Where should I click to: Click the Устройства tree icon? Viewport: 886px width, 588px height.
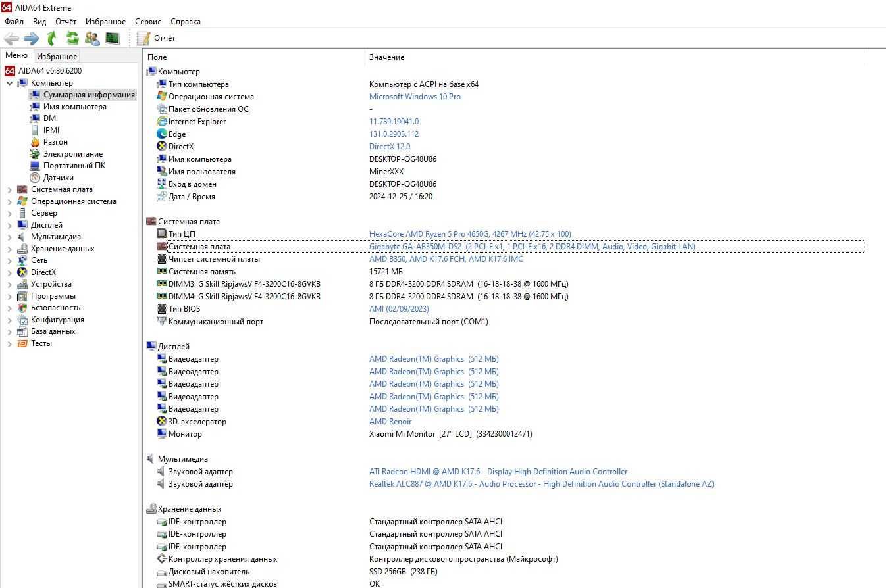point(22,284)
